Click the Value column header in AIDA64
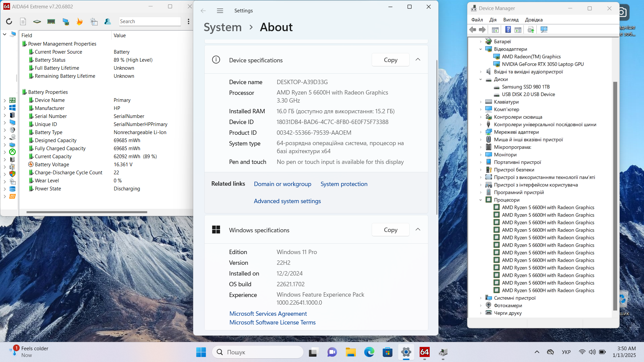 click(x=152, y=36)
